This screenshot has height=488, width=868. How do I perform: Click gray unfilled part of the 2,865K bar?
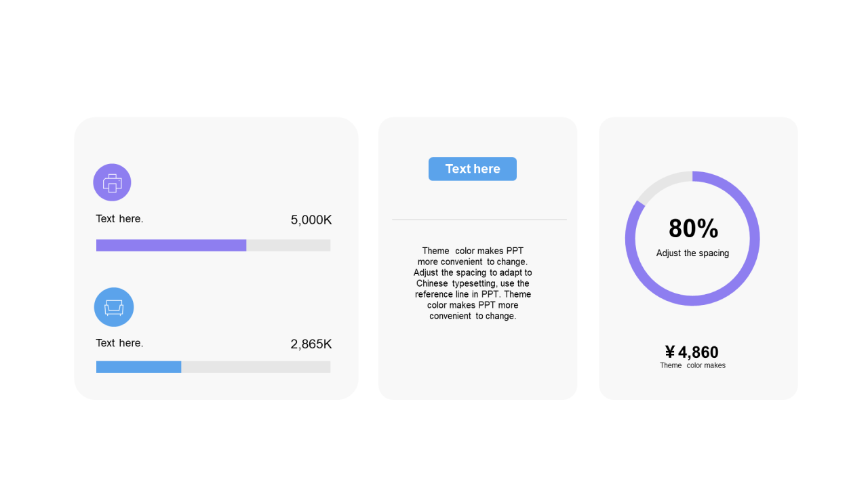256,367
